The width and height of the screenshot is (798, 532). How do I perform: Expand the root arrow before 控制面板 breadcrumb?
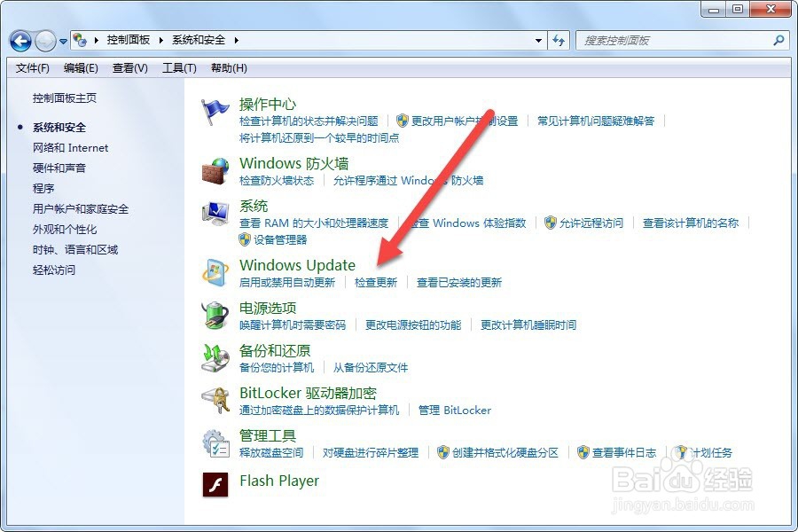point(96,40)
